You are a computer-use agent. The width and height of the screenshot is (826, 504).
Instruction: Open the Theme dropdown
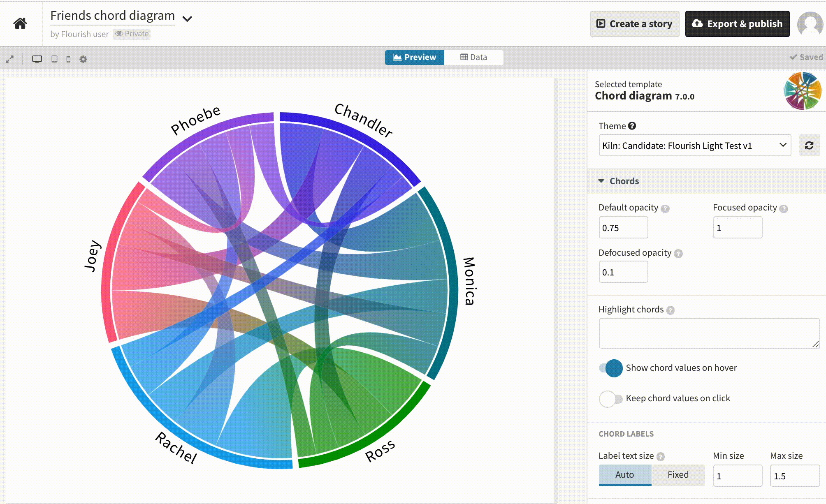pos(694,146)
